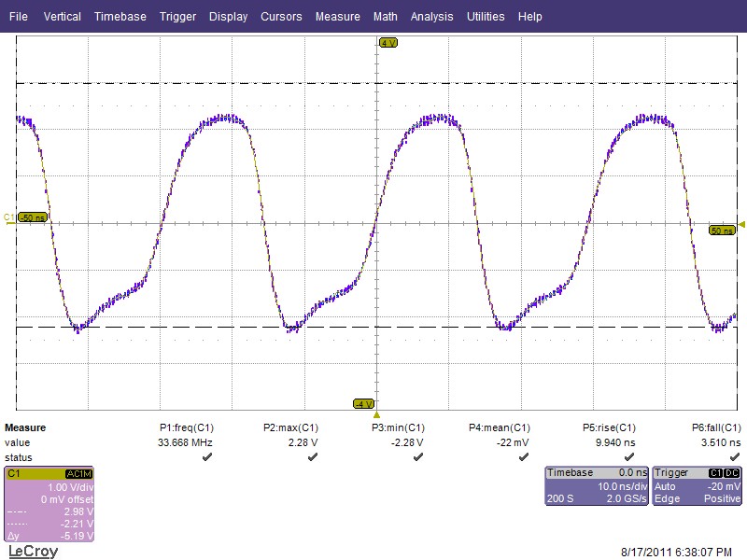Open the Utilities menu
Image resolution: width=747 pixels, height=560 pixels.
tap(486, 17)
